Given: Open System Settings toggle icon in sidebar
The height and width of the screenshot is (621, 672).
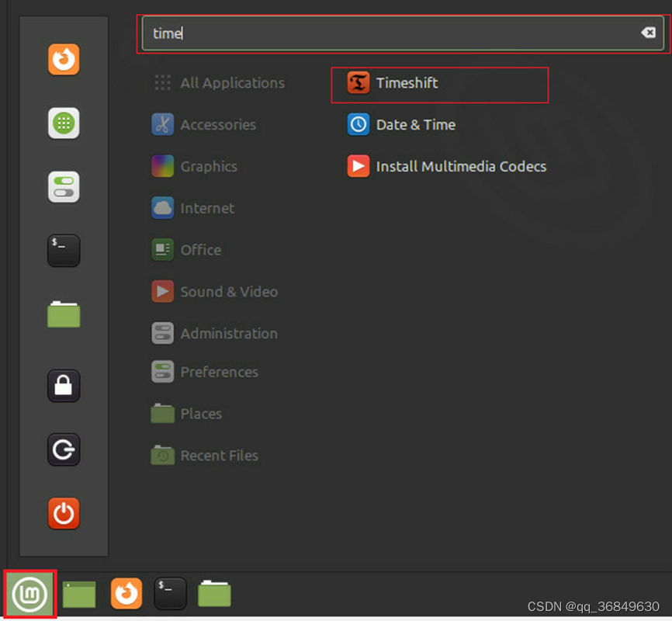Looking at the screenshot, I should (64, 187).
